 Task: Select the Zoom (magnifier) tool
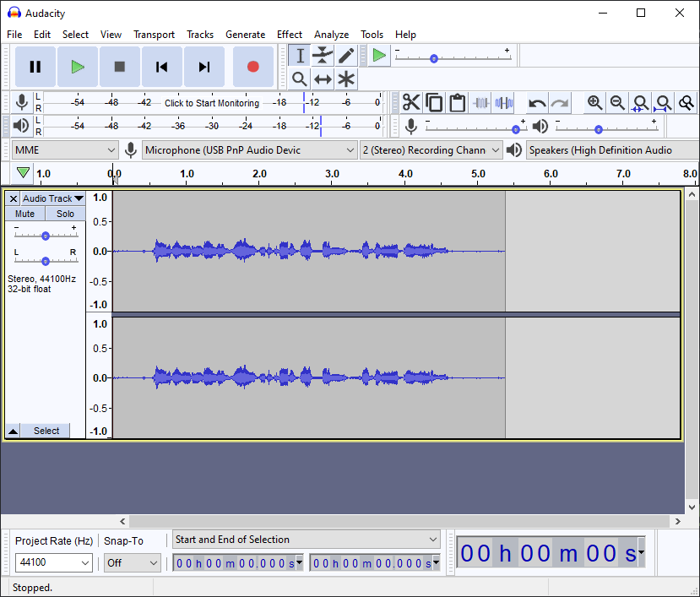point(300,79)
